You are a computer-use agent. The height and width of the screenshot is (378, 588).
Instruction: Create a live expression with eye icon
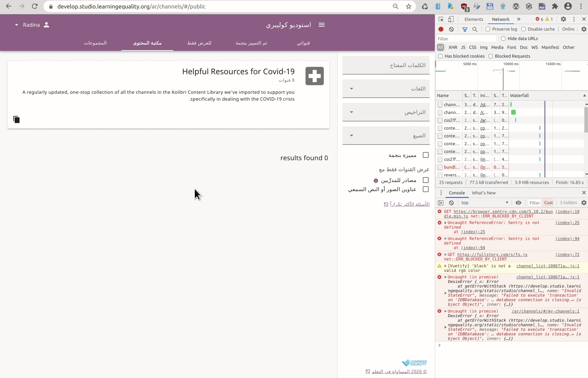coord(518,203)
